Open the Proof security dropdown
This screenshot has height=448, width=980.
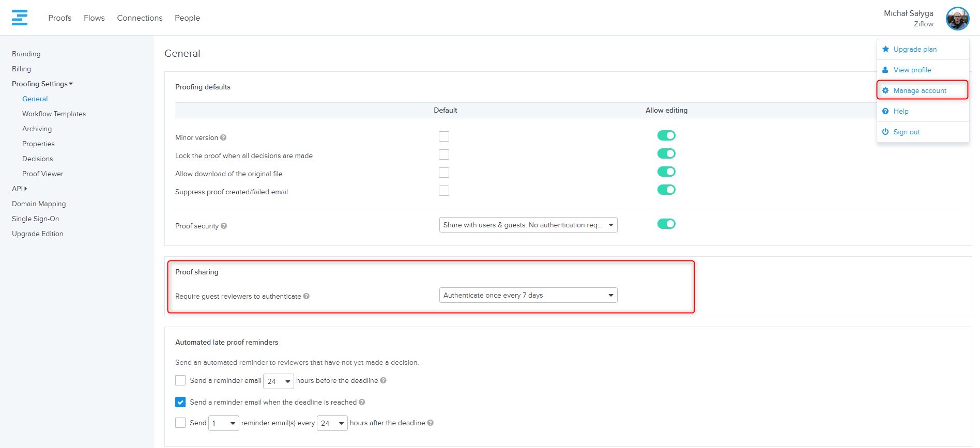click(x=528, y=225)
